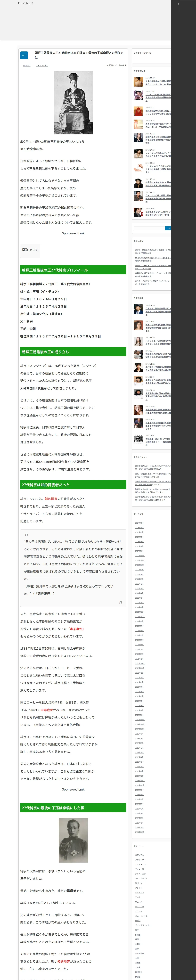
Task: Open popular article 木村拓哉と工藤静香の離婚
Action: pos(158,369)
